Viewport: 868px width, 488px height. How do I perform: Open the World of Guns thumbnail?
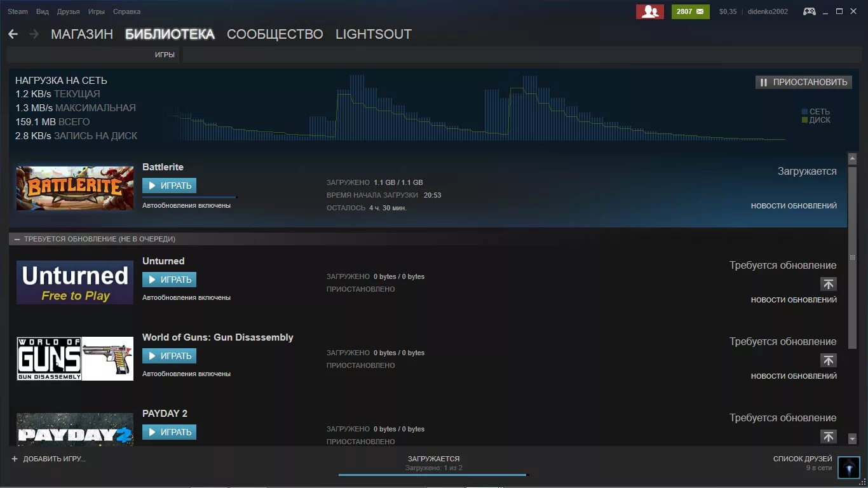pyautogui.click(x=75, y=358)
